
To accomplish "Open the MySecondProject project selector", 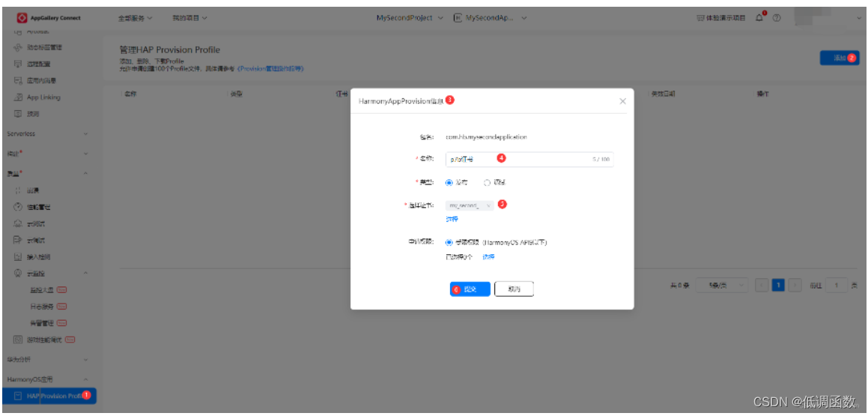I will [410, 18].
